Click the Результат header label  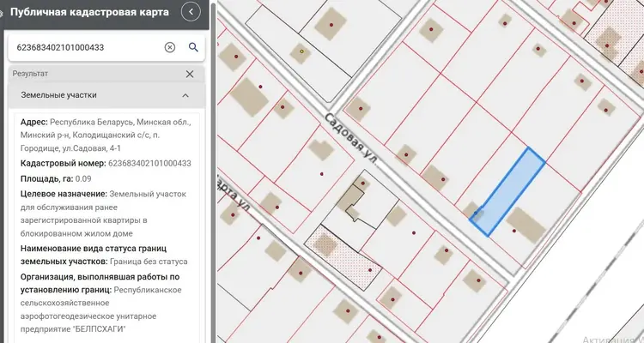pyautogui.click(x=30, y=74)
